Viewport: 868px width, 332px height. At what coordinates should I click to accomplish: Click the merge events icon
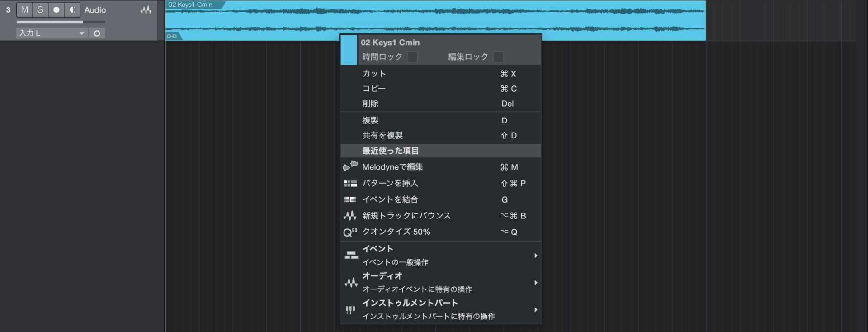click(350, 199)
